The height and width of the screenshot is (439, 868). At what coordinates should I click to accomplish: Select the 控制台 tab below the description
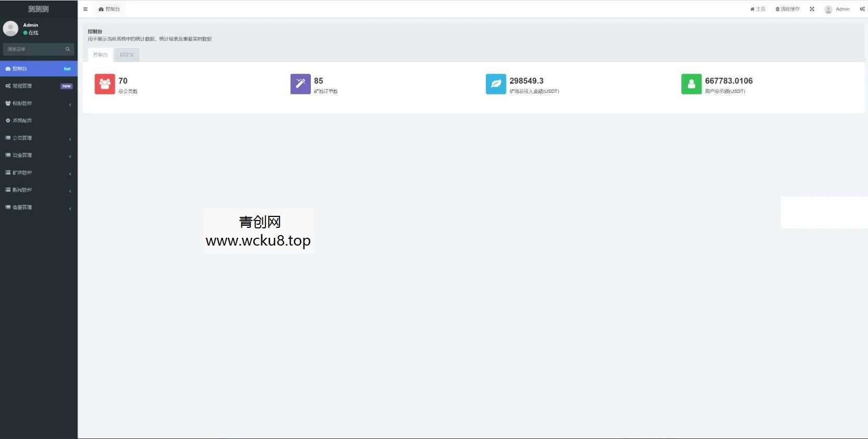(100, 55)
